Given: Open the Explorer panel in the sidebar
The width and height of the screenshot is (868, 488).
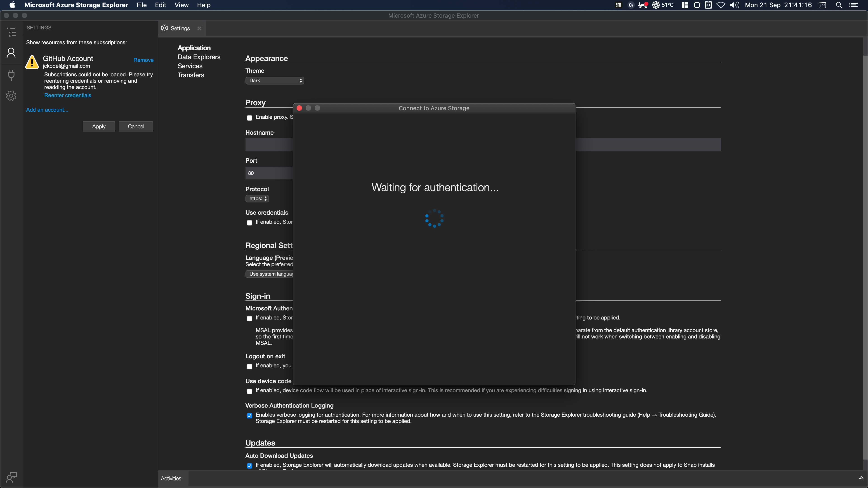Looking at the screenshot, I should click(11, 32).
